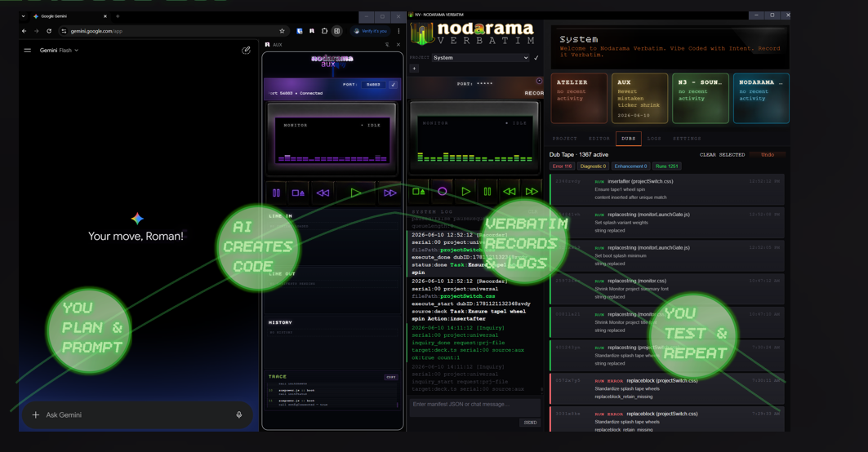Click the green play button in Verbatim deck
Screen dimensions: 868x452
point(465,192)
